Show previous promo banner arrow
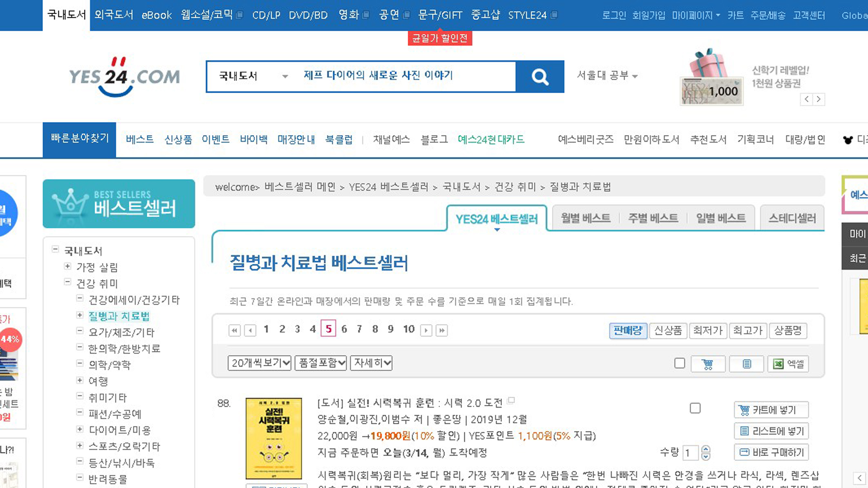This screenshot has height=488, width=868. pyautogui.click(x=807, y=99)
